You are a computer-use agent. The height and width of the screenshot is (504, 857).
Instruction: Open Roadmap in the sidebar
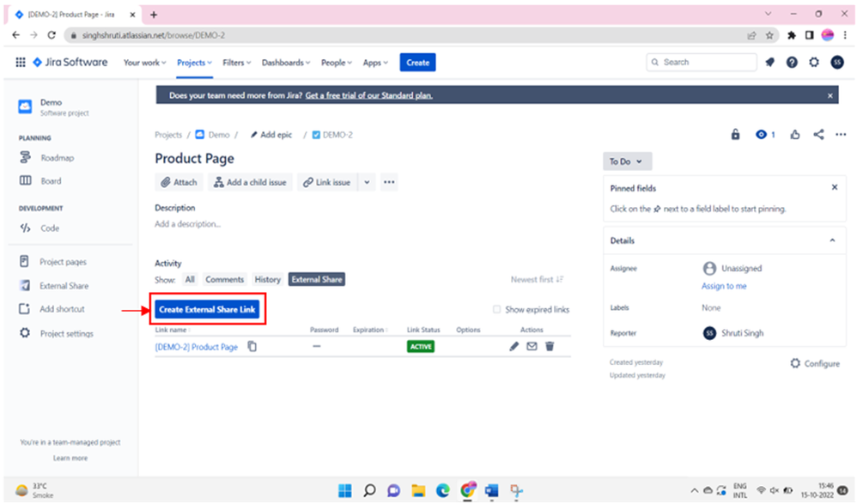coord(57,158)
